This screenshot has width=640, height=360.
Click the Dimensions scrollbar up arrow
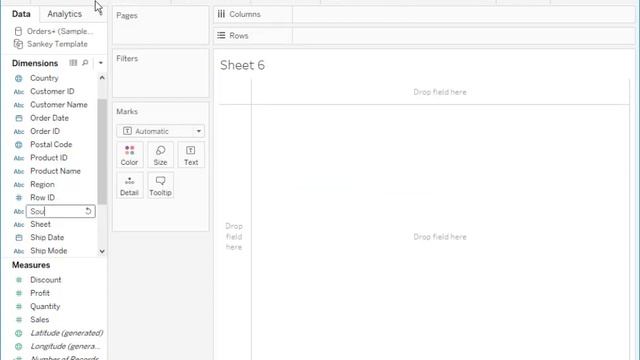click(102, 78)
